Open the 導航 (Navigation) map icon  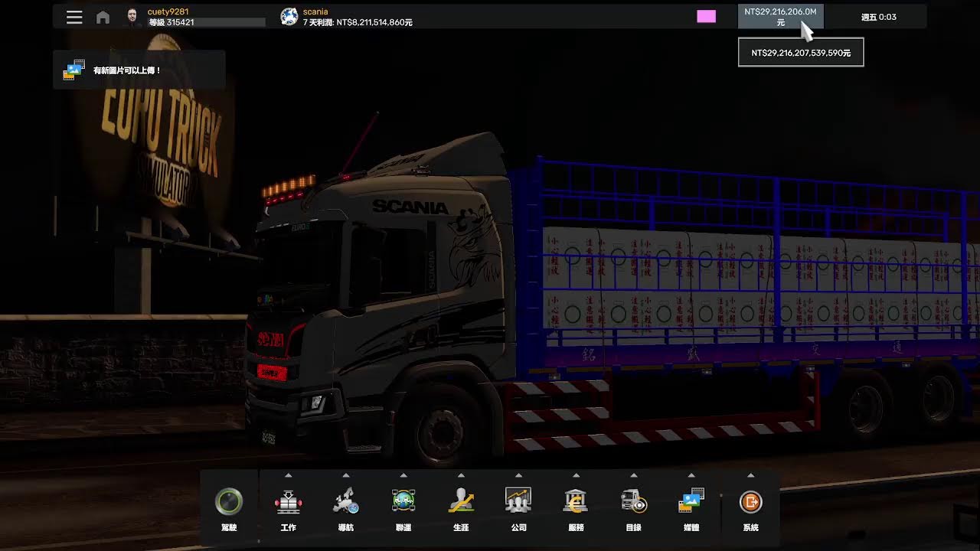point(346,502)
